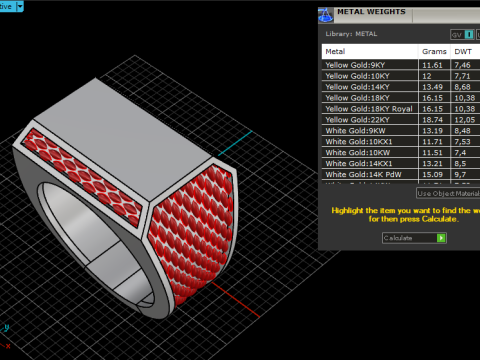Select the Yellow Gold:10KY row
This screenshot has width=480, height=360.
pyautogui.click(x=401, y=76)
